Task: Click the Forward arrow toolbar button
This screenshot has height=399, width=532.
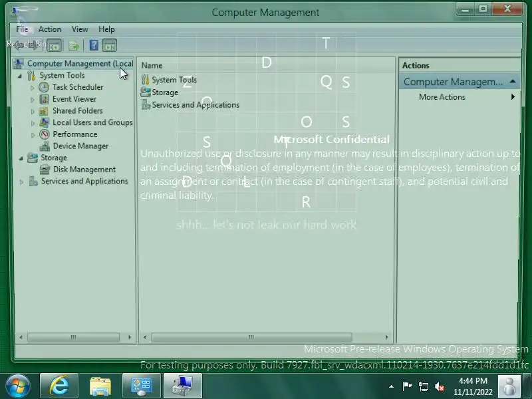Action: 34,45
